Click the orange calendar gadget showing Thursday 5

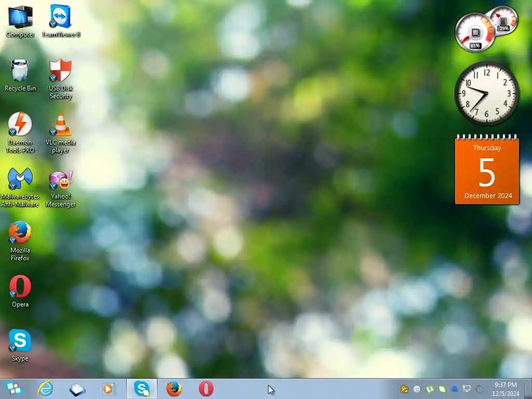[487, 170]
